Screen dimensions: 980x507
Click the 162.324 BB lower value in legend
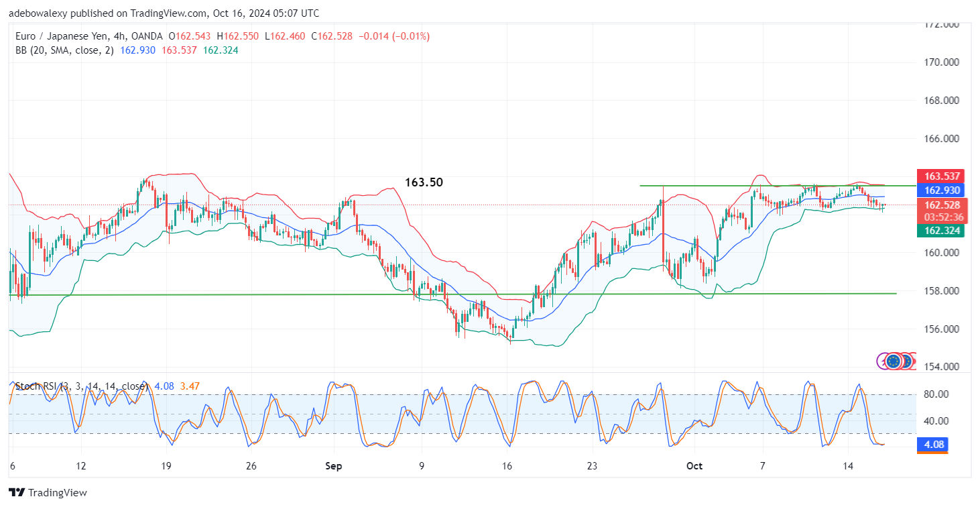[221, 50]
